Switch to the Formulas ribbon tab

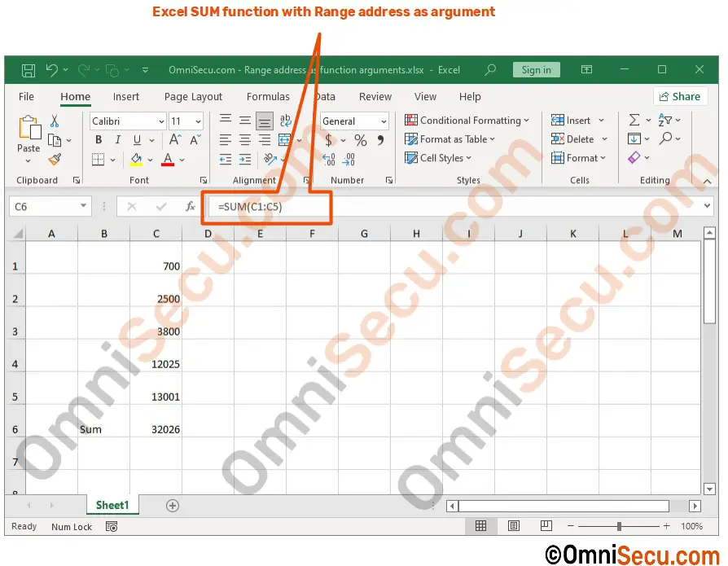point(268,96)
